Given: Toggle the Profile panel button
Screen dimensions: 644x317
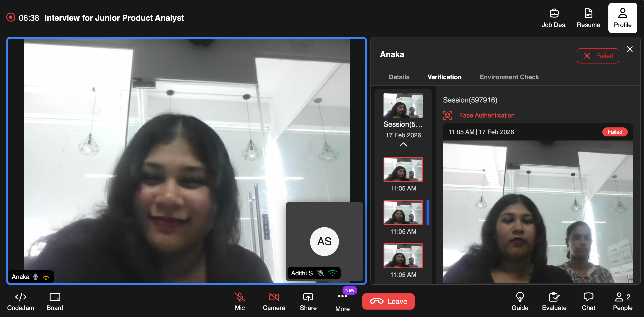Looking at the screenshot, I should (623, 18).
